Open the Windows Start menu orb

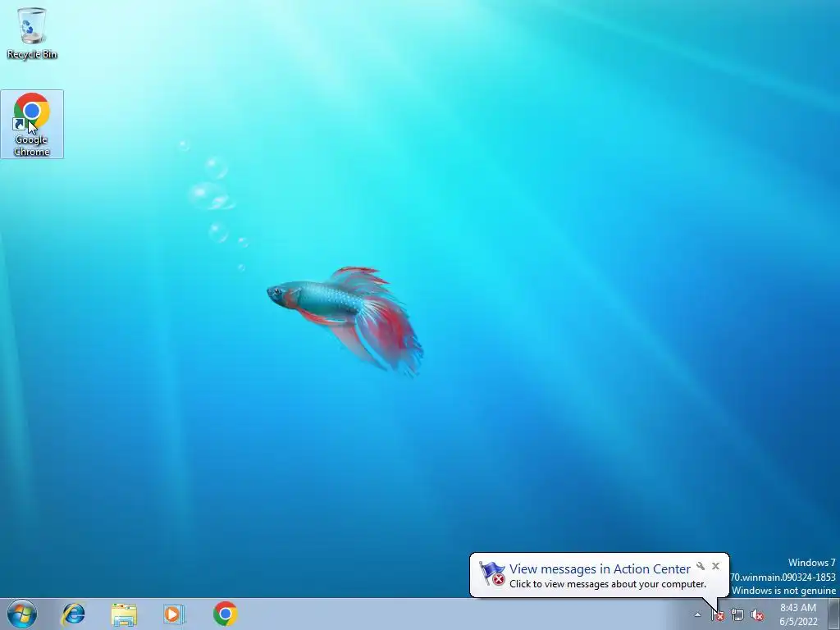22,614
